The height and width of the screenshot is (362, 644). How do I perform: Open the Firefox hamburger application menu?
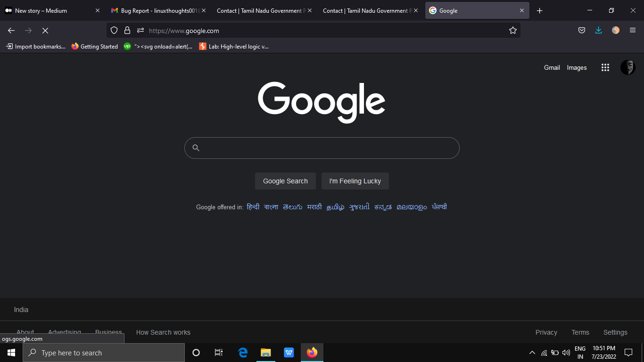(633, 30)
